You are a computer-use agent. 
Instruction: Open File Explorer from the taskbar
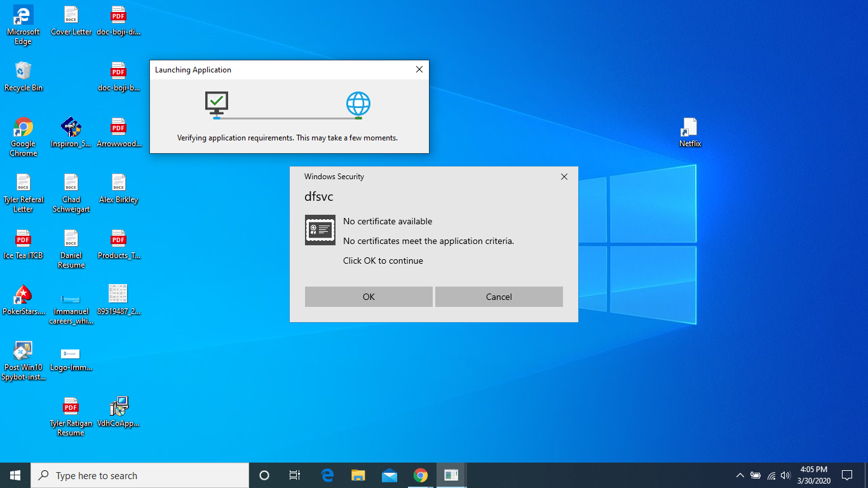click(358, 475)
